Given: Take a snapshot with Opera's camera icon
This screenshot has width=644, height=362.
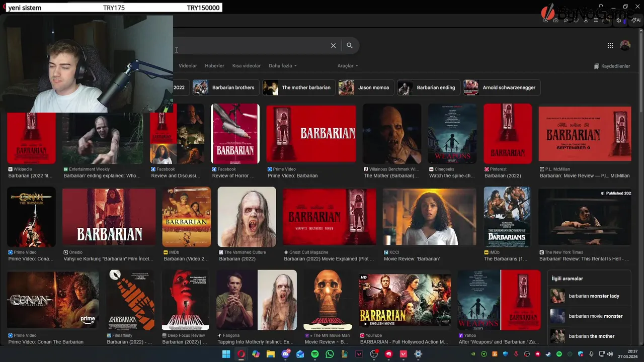Looking at the screenshot, I should (556, 20).
